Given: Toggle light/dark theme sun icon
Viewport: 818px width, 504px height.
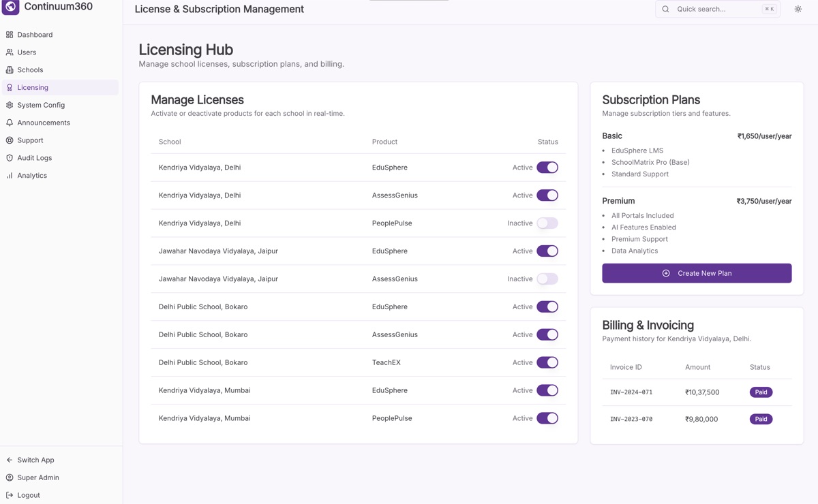Looking at the screenshot, I should tap(798, 10).
